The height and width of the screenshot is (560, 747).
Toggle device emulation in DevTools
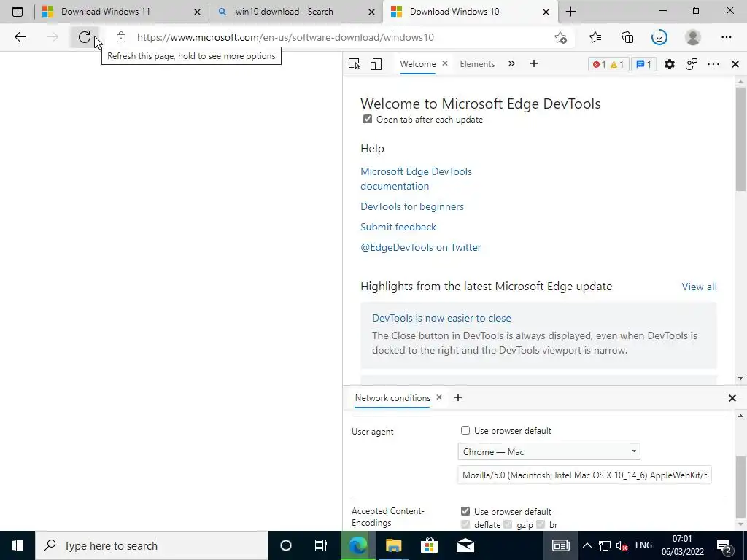(376, 64)
